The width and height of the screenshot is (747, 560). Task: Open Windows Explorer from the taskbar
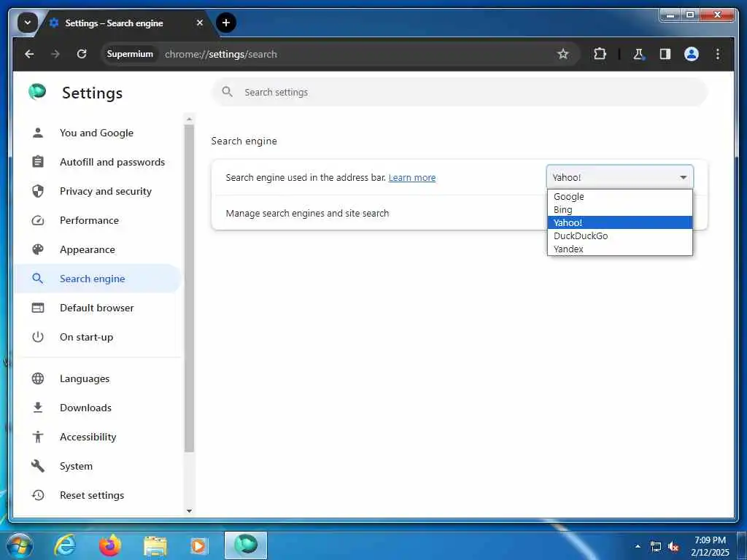tap(155, 547)
